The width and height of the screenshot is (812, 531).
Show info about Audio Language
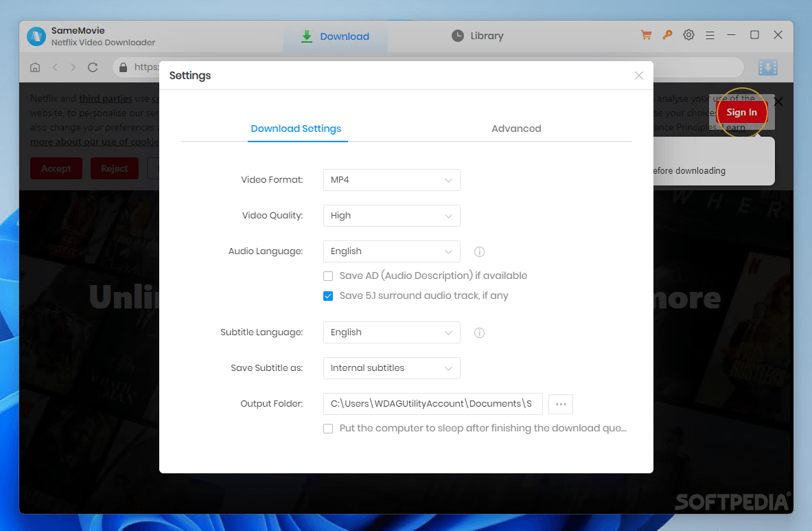coord(480,252)
